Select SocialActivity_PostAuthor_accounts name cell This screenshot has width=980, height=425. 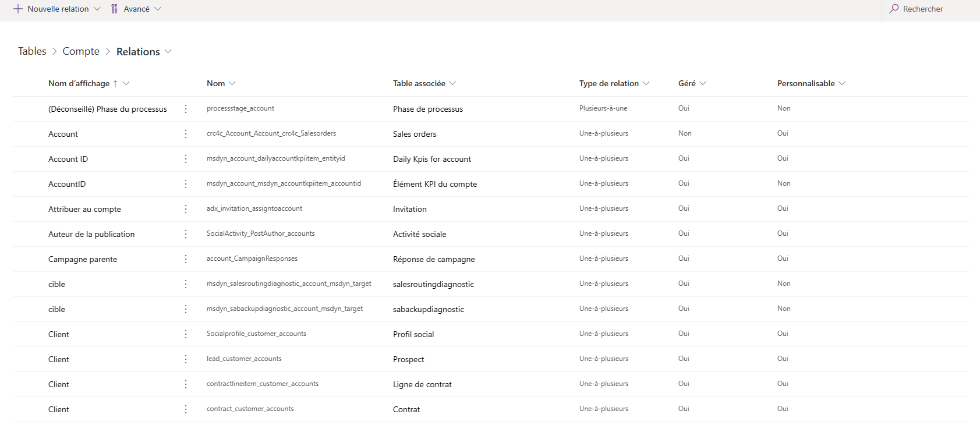click(261, 233)
